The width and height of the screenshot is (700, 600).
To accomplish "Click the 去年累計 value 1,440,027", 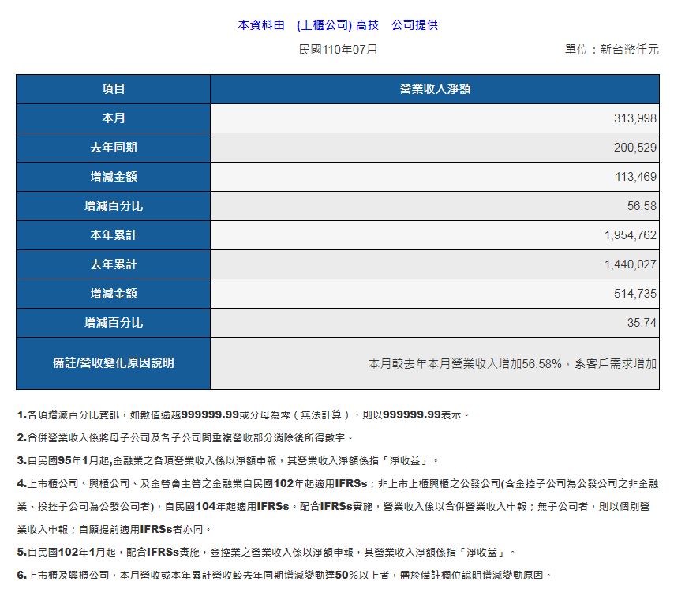I will coord(630,264).
